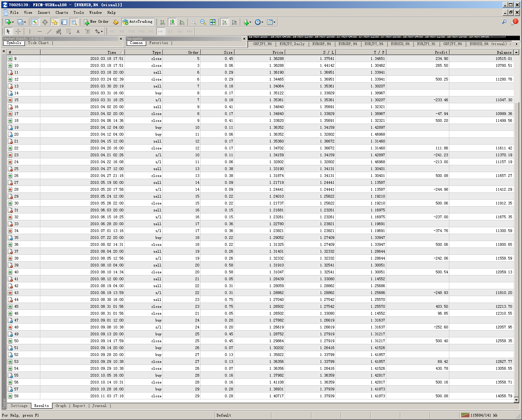Image resolution: width=522 pixels, height=420 pixels.
Task: Select the Text drawing tool
Action: point(78,31)
